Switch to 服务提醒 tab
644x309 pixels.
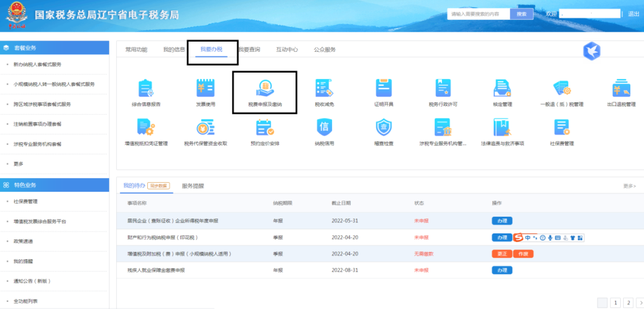coord(193,186)
